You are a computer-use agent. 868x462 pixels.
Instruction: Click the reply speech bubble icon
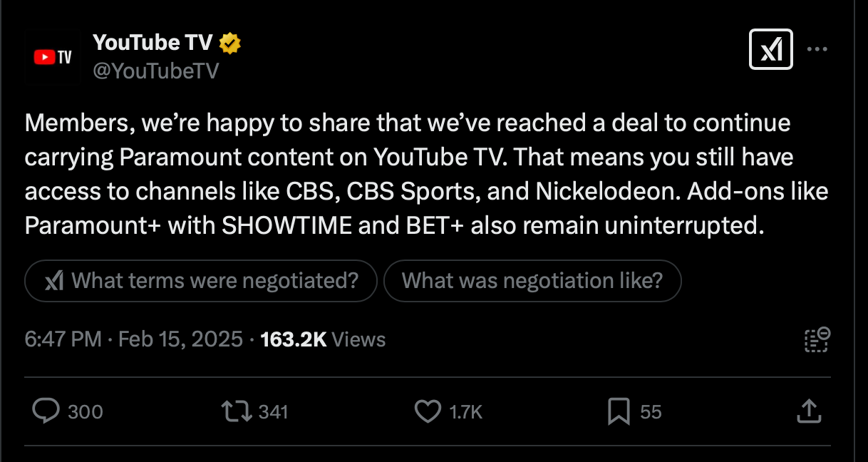47,411
